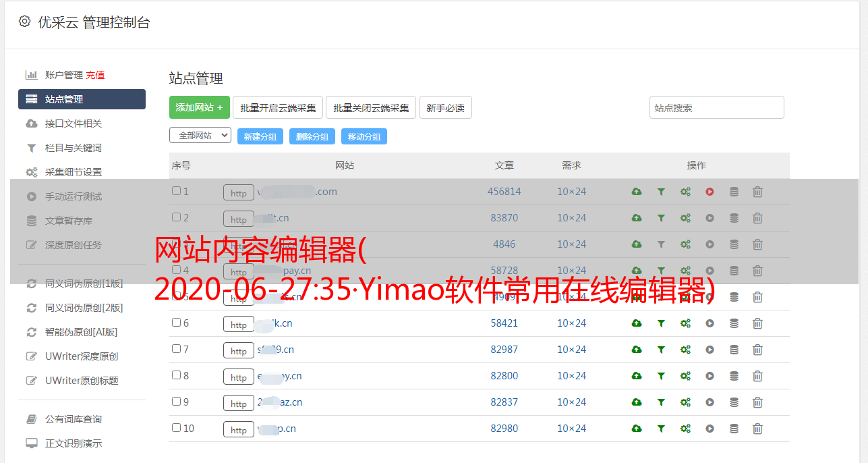Click the trash icon in row 1

[757, 192]
